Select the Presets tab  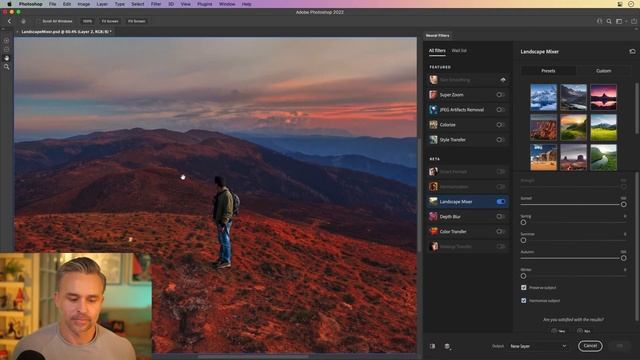548,71
